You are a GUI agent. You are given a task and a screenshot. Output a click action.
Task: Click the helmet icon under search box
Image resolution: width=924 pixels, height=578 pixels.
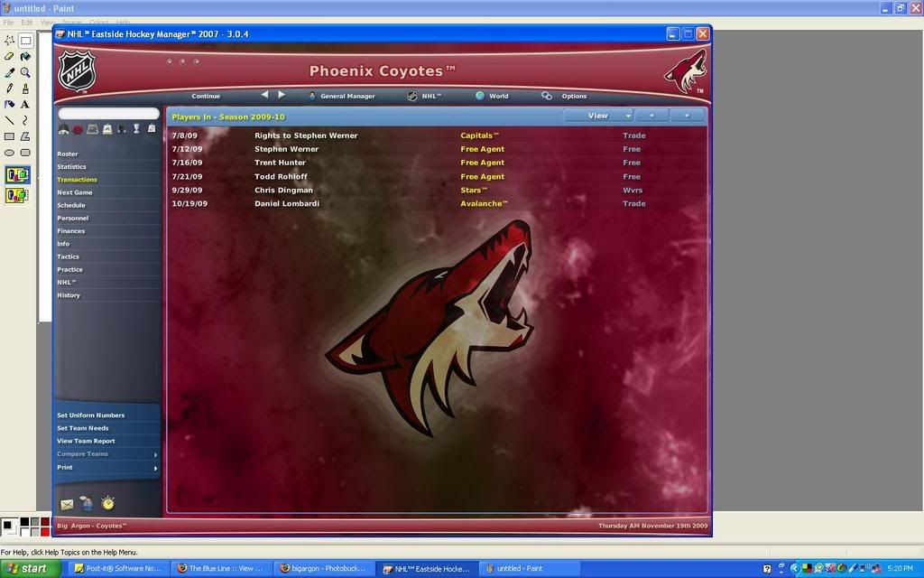64,129
